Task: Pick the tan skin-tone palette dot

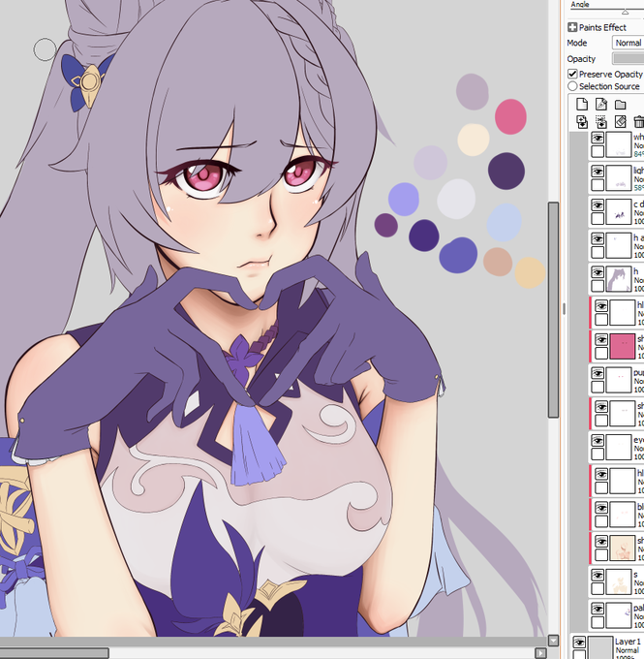Action: click(498, 262)
